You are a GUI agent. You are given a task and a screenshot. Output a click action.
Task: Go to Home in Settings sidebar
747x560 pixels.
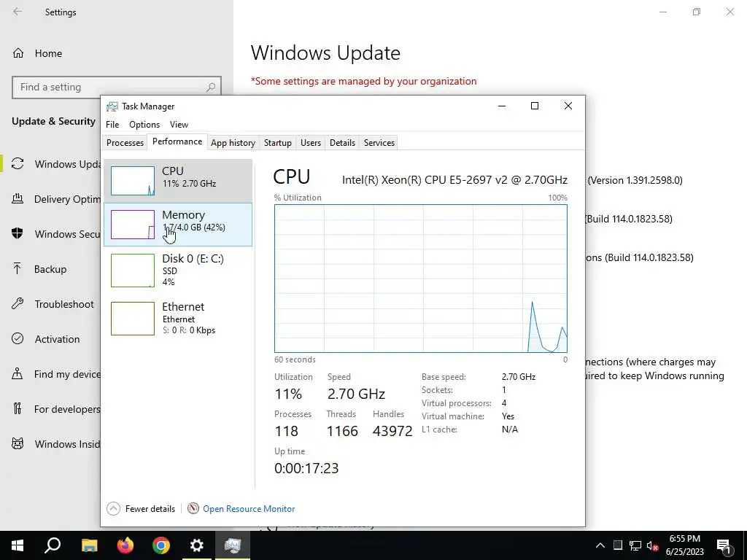(x=48, y=53)
